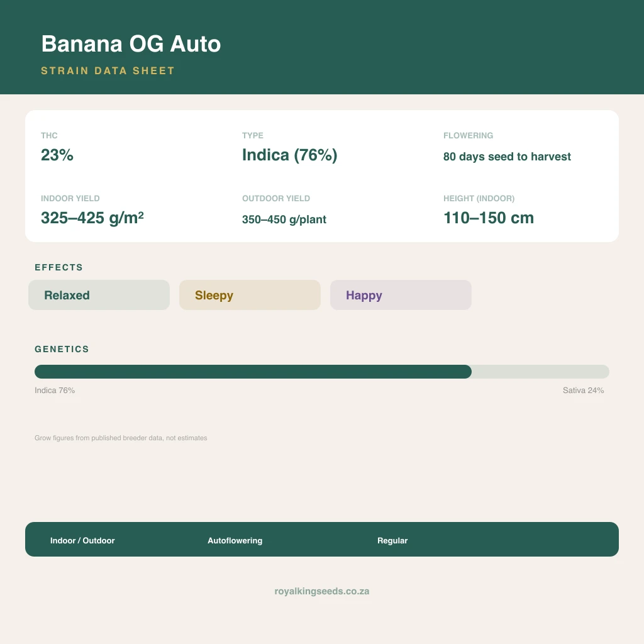Select the Sleepy effect chip
The image size is (644, 644).
[250, 295]
